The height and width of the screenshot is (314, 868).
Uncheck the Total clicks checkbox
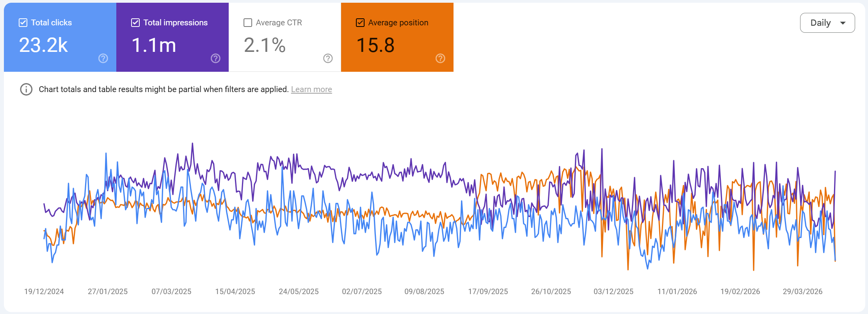coord(23,23)
